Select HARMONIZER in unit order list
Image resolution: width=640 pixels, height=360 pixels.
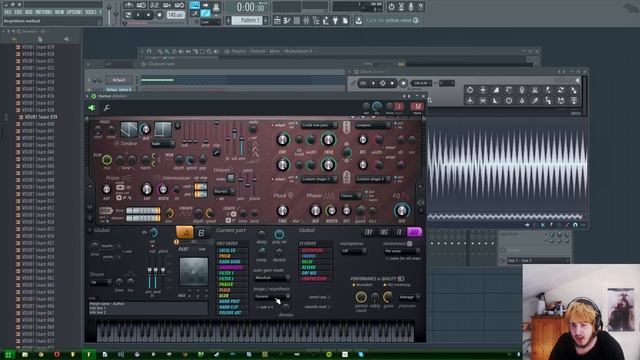tap(231, 267)
